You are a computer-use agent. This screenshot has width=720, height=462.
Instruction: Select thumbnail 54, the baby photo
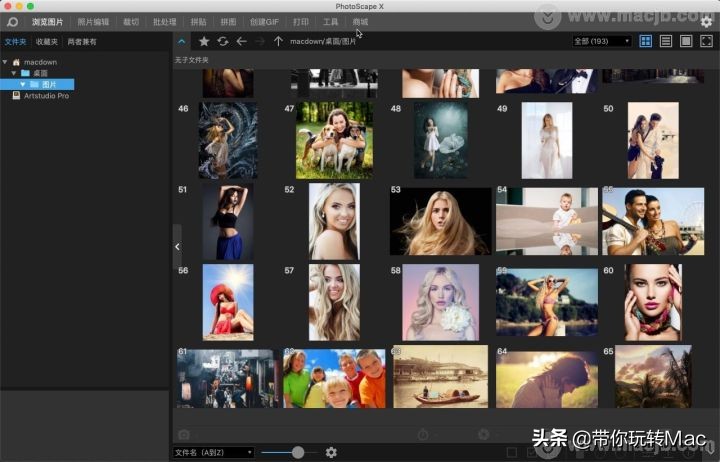(x=547, y=221)
